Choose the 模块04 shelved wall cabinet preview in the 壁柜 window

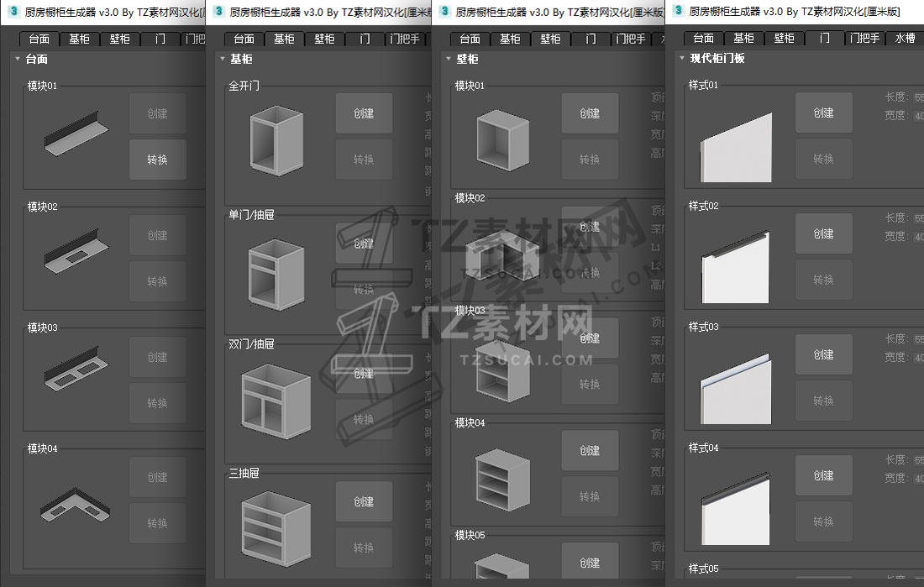502,480
